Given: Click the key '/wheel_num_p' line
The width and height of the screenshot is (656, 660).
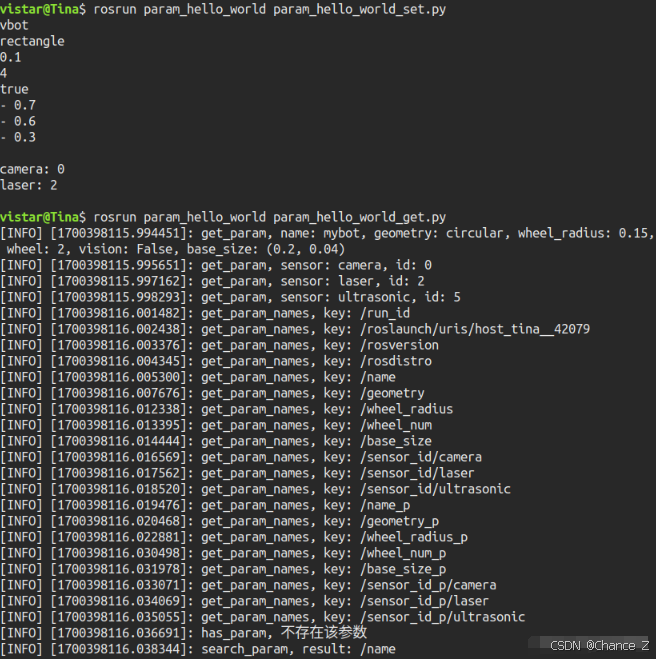Looking at the screenshot, I should (x=223, y=553).
